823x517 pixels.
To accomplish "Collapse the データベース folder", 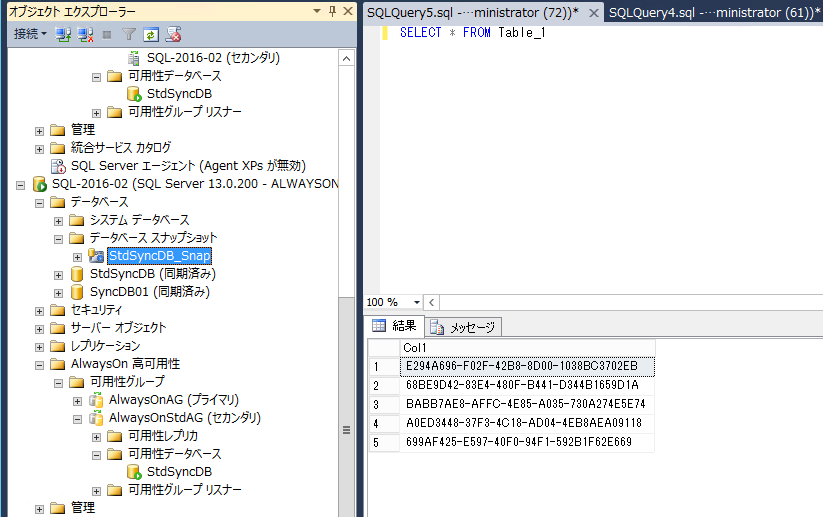I will pyautogui.click(x=39, y=203).
